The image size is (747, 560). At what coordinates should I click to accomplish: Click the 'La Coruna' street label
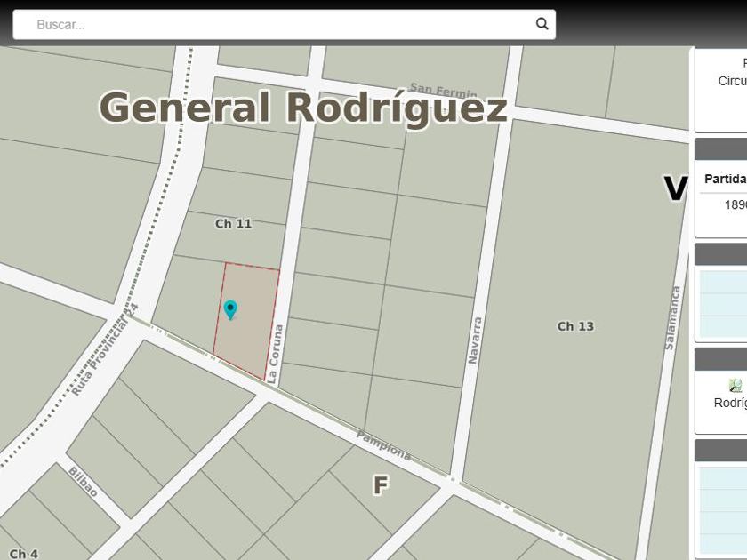[276, 355]
